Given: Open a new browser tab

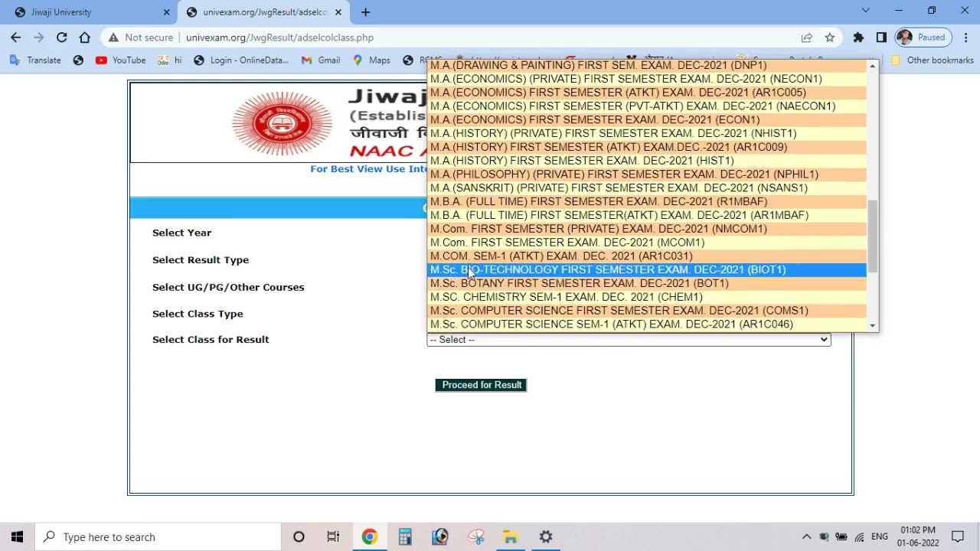Looking at the screenshot, I should click(x=365, y=11).
